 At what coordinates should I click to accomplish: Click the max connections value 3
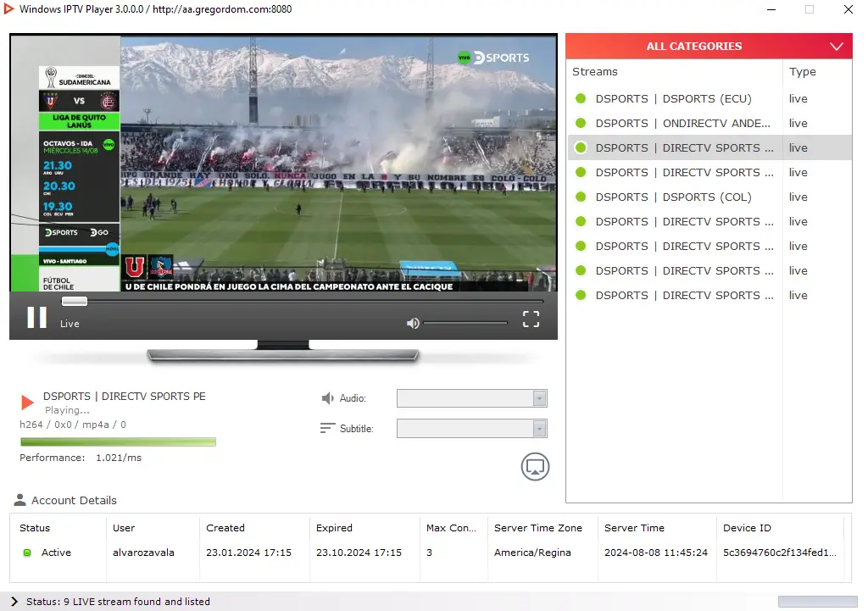[x=429, y=553]
